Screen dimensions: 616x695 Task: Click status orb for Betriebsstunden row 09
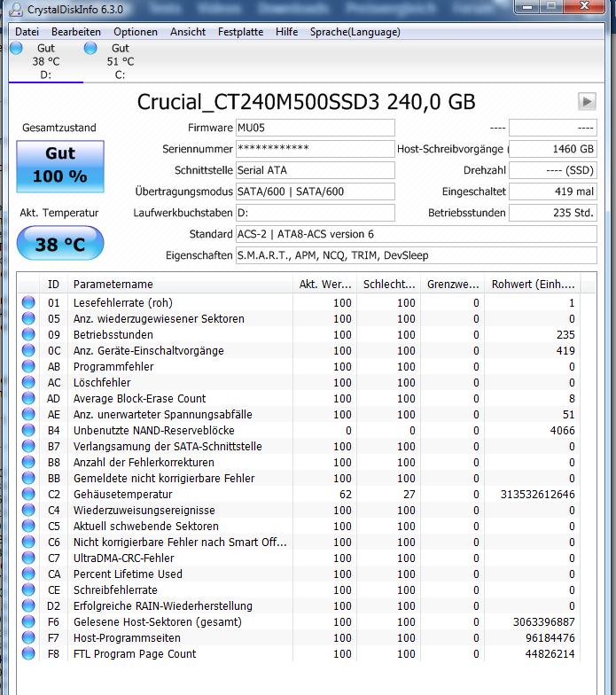click(28, 334)
